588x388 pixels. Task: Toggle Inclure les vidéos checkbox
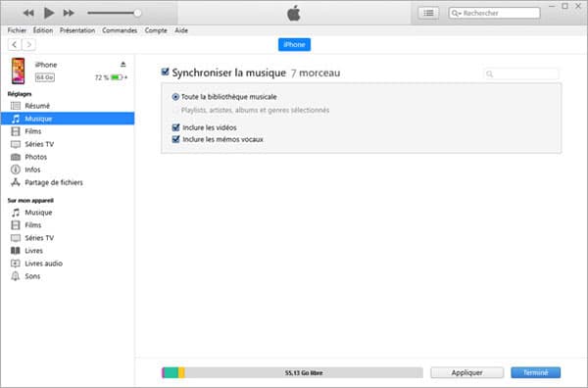(175, 127)
